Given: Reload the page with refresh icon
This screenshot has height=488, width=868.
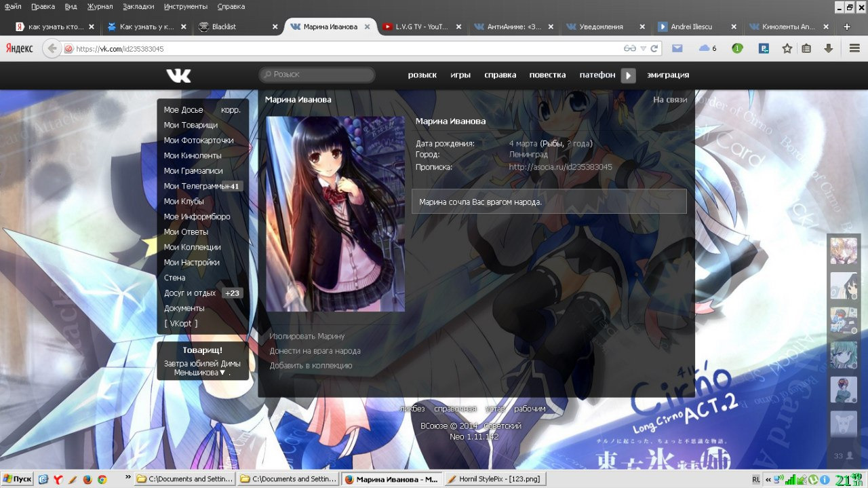Looking at the screenshot, I should (x=654, y=48).
